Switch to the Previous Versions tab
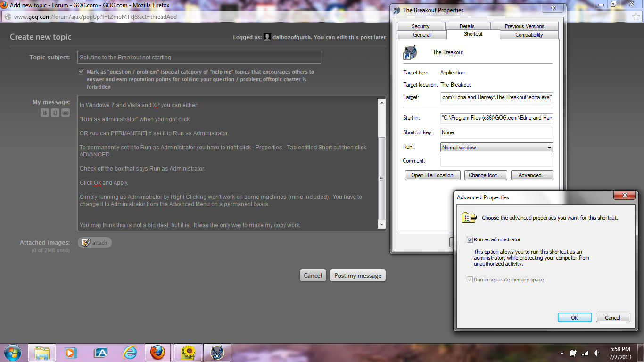 click(x=524, y=26)
